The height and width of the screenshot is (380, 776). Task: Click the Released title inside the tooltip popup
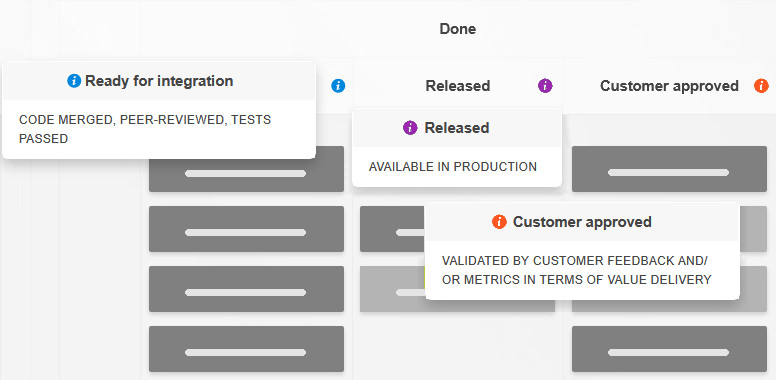457,128
